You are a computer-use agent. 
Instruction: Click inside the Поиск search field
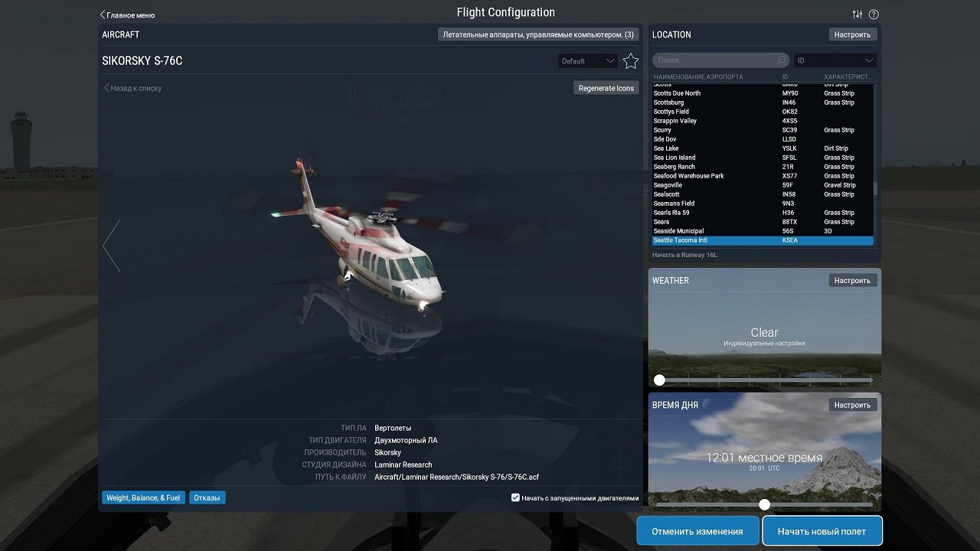(712, 60)
